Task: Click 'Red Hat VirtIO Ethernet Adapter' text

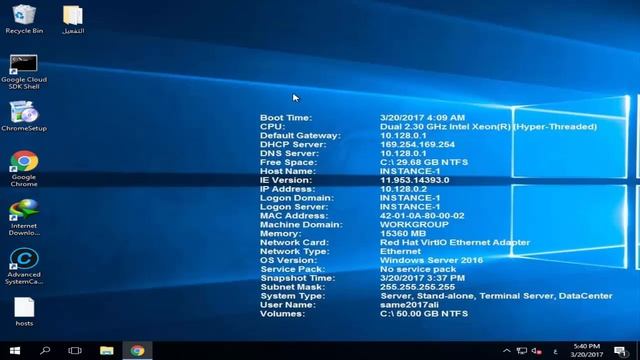Action: [455, 242]
